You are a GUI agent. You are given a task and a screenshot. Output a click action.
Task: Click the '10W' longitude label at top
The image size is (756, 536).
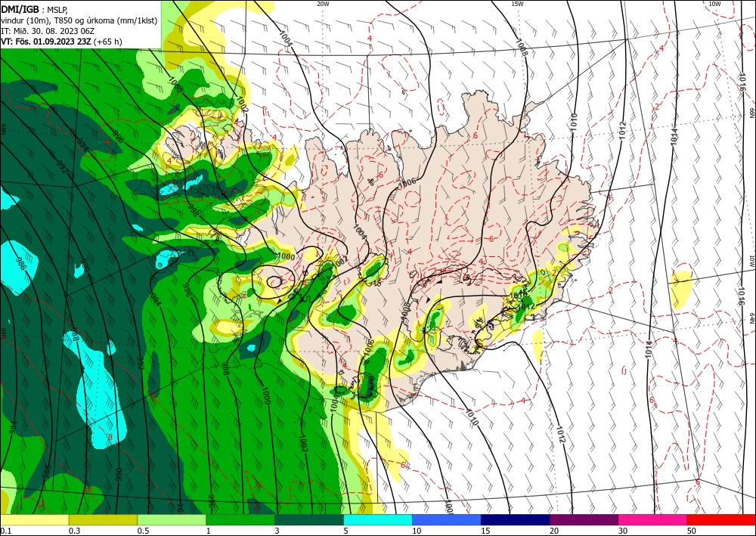click(x=714, y=4)
